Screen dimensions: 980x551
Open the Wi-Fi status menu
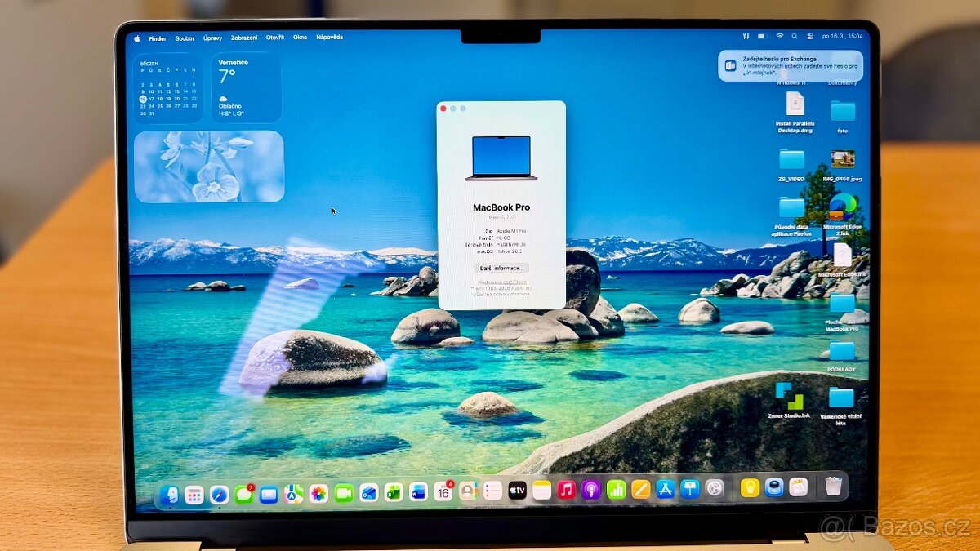click(781, 36)
